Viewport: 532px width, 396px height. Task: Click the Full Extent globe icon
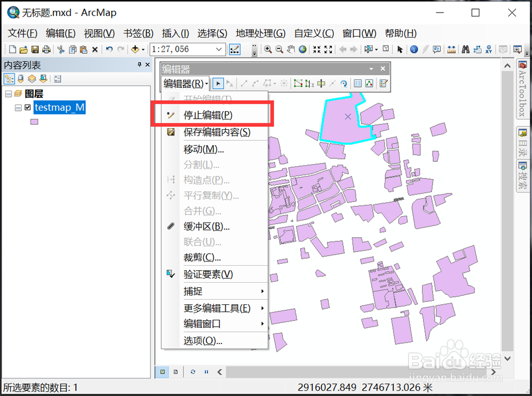(302, 50)
